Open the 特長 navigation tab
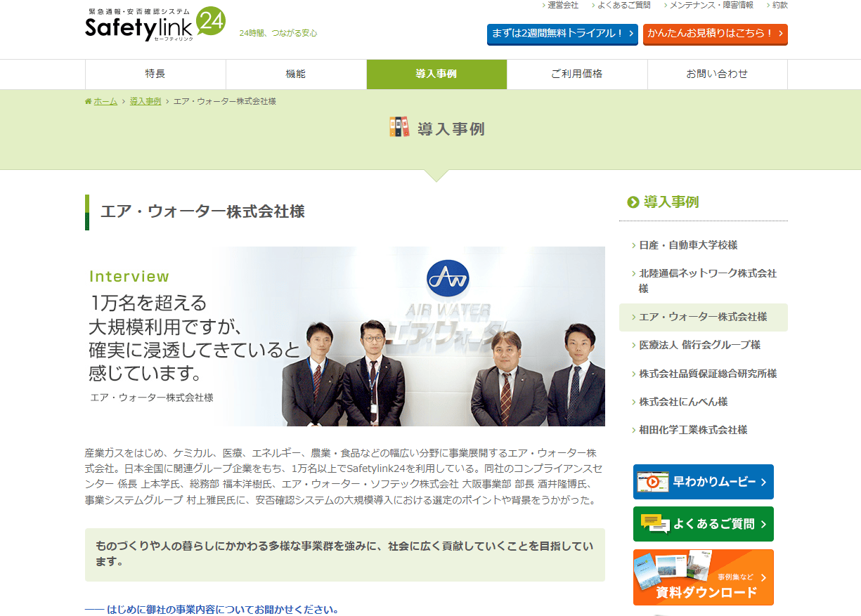Screen dimensions: 861x616 coord(155,74)
